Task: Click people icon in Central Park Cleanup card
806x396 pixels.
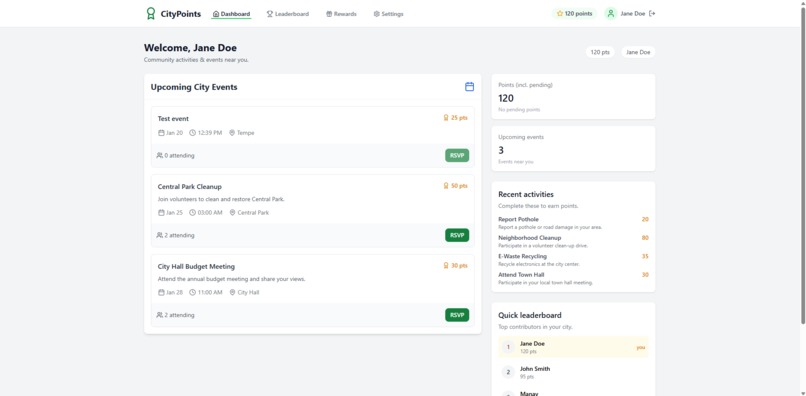Action: [159, 235]
